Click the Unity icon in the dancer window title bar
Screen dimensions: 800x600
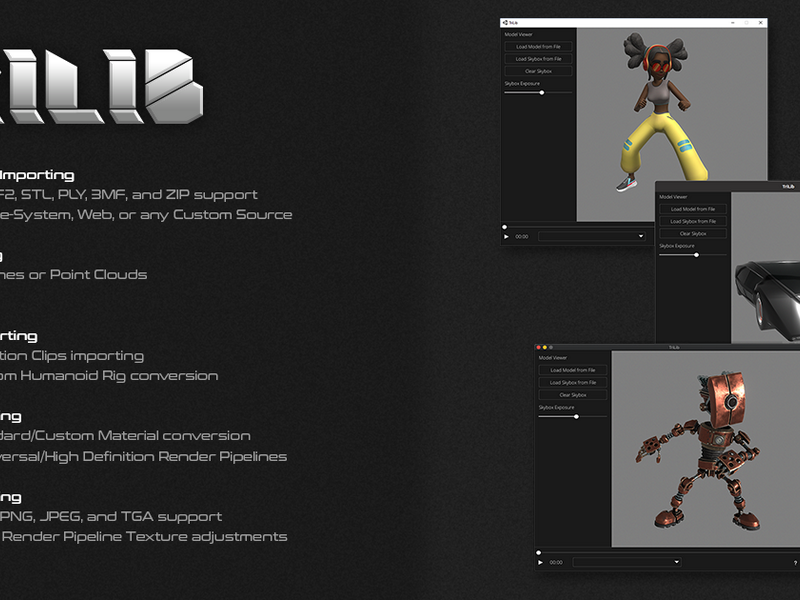coord(505,22)
